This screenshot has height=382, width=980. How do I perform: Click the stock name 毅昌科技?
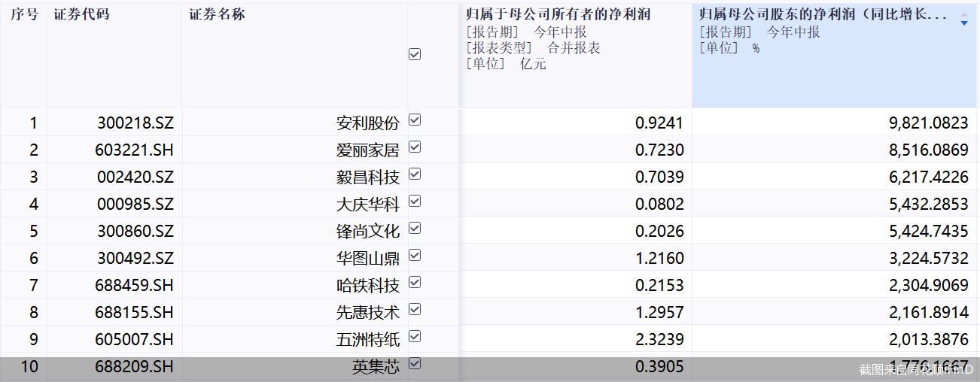pos(368,177)
